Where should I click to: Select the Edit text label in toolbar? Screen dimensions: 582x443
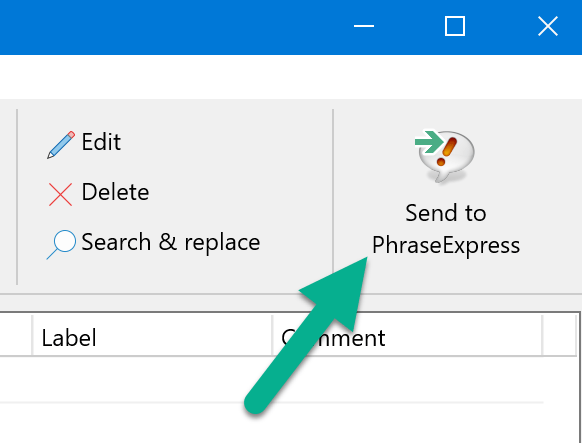(x=101, y=142)
